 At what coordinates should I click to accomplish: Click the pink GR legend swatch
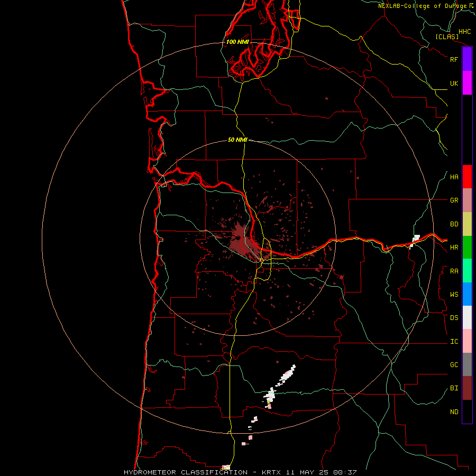[x=467, y=200]
